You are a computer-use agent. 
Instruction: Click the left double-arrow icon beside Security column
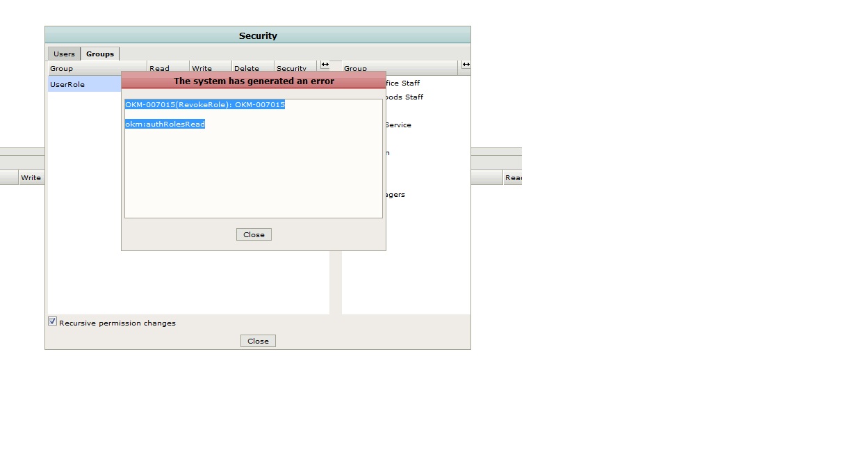325,65
